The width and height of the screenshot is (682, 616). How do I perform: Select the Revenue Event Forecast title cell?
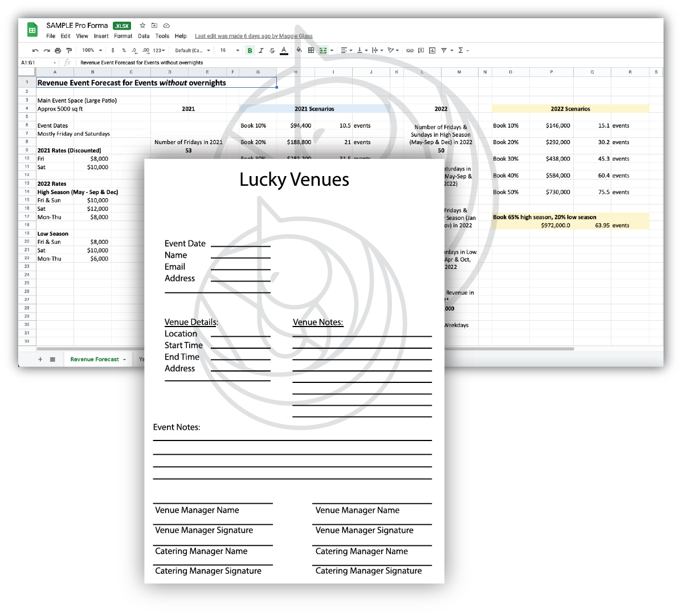(x=156, y=83)
